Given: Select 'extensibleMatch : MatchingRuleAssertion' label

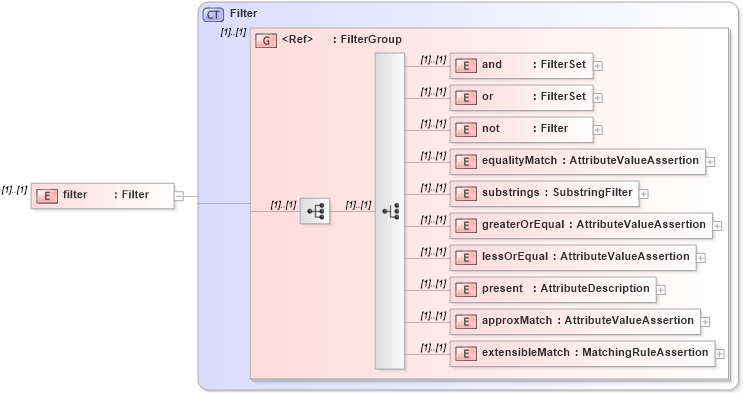Looking at the screenshot, I should click(x=595, y=352).
